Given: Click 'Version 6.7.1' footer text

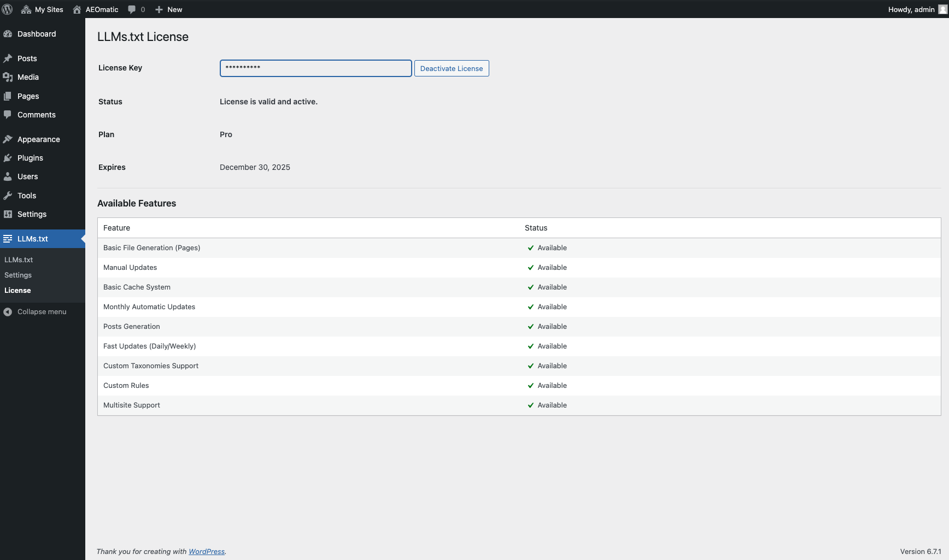Looking at the screenshot, I should pos(921,552).
